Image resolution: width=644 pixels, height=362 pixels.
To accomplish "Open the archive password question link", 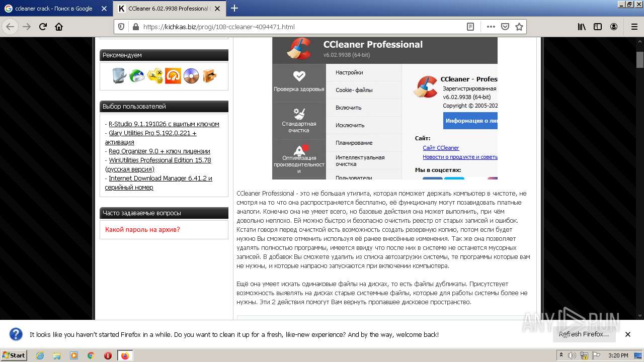I will [x=142, y=229].
